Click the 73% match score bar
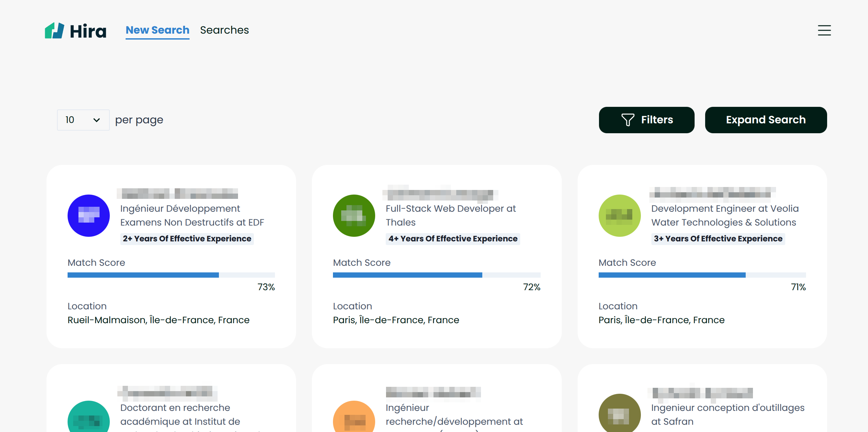Viewport: 868px width, 432px height. pos(171,275)
